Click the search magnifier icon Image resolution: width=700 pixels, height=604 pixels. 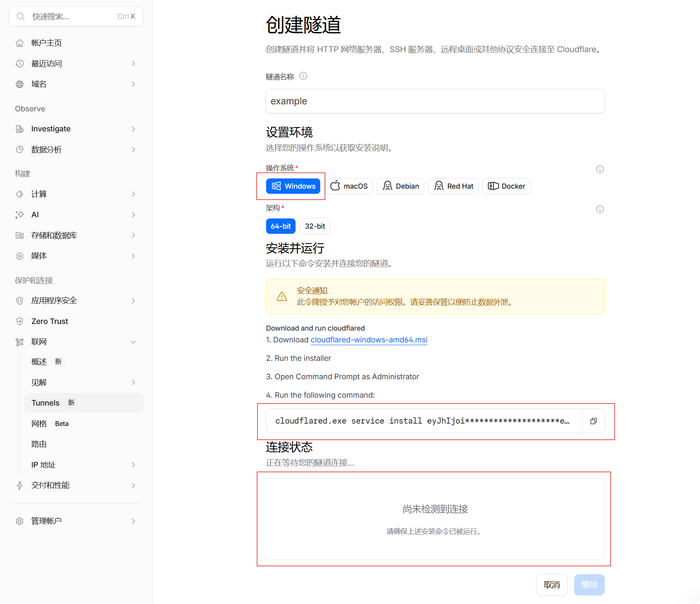click(21, 16)
